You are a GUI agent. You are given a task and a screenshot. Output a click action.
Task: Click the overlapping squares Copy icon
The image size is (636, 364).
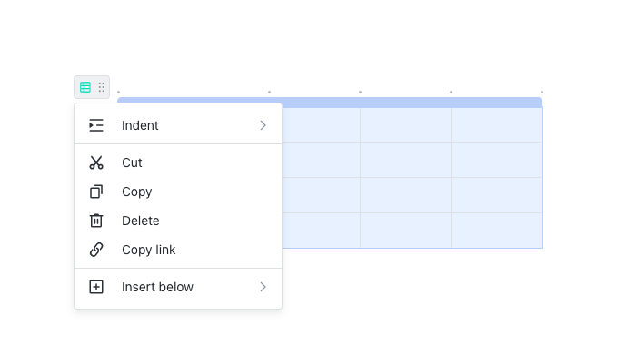[96, 192]
